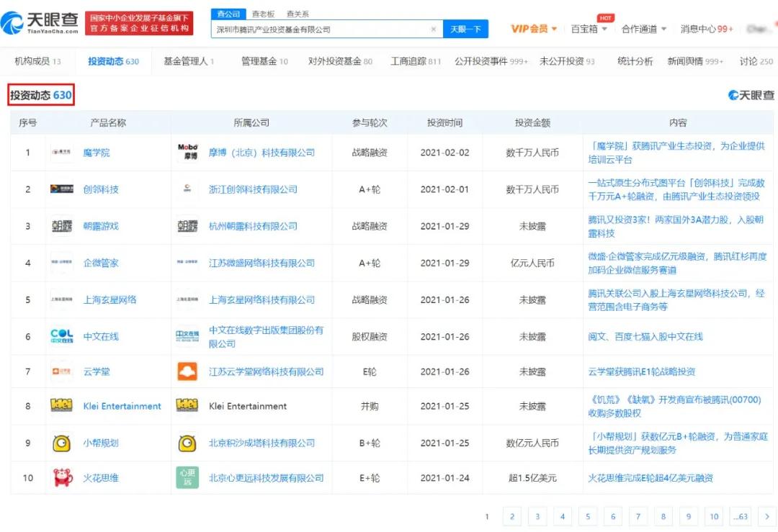
Task: Switch to 投资动态 tab
Action: [114, 61]
